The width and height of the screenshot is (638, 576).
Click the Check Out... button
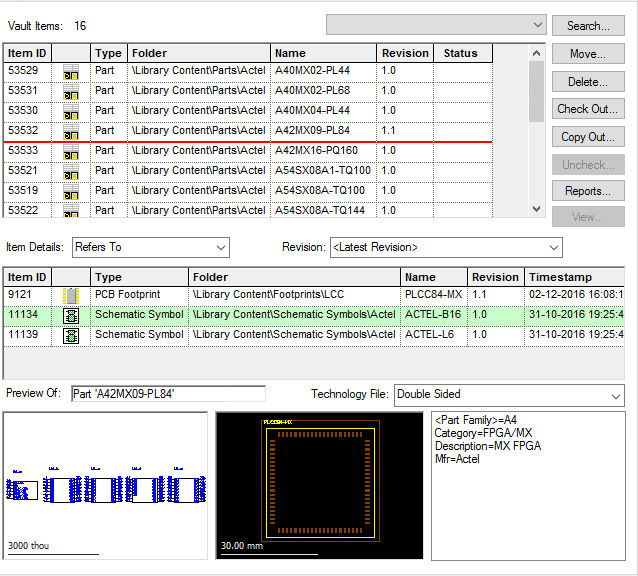click(588, 109)
